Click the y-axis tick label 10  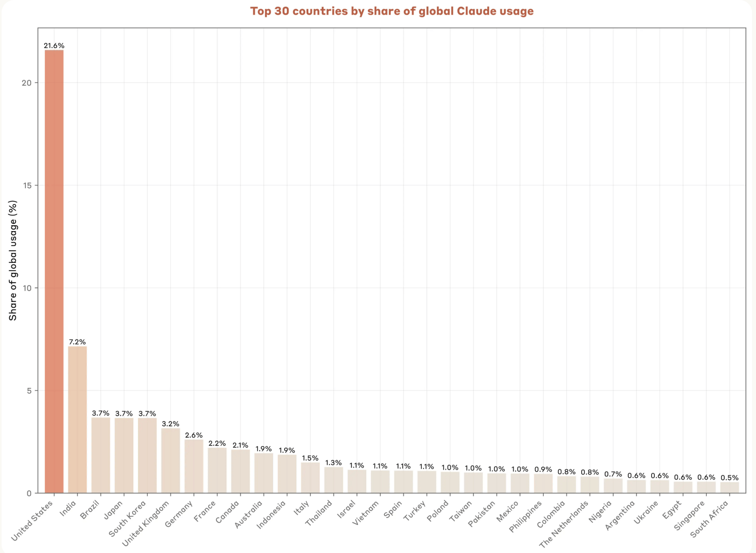coord(26,288)
